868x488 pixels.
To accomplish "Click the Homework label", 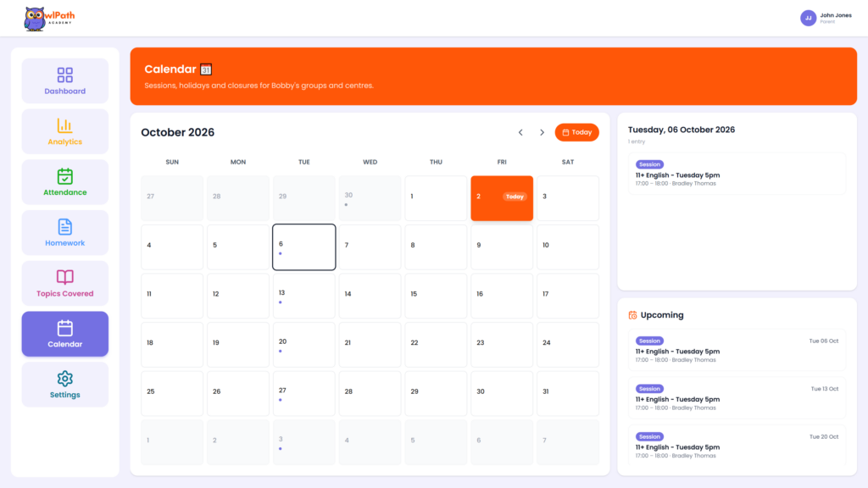I will pyautogui.click(x=64, y=243).
